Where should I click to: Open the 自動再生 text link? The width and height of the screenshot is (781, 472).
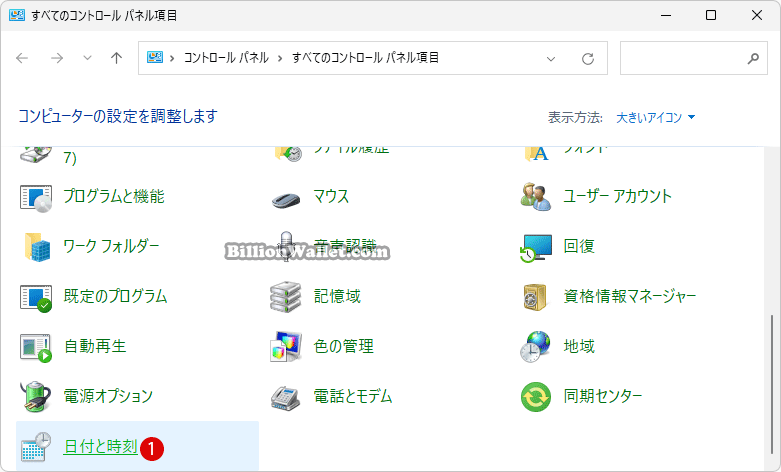tap(95, 346)
